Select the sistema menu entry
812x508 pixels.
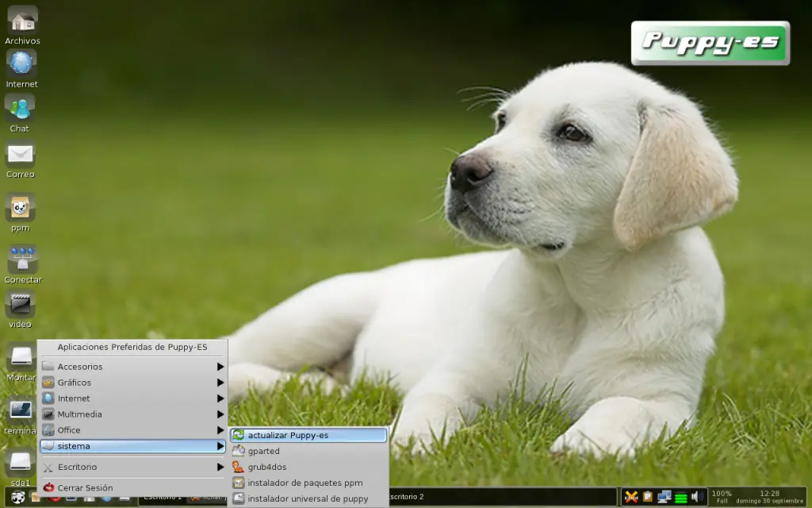tap(133, 446)
